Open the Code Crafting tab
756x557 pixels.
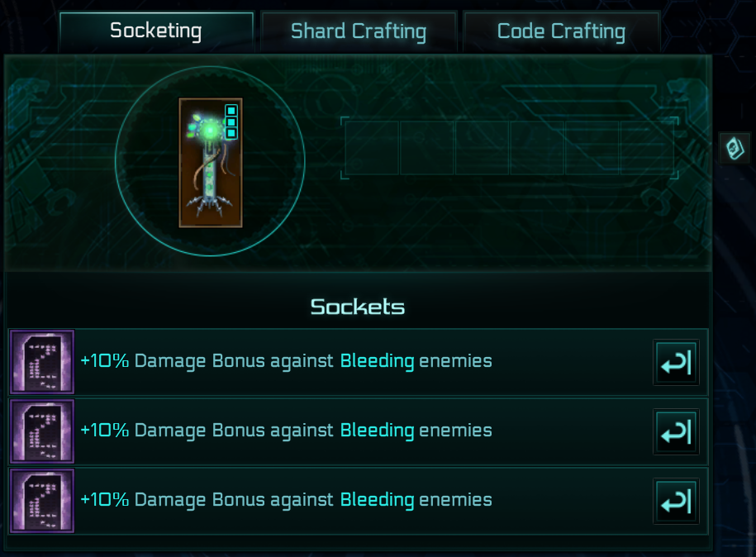click(561, 32)
